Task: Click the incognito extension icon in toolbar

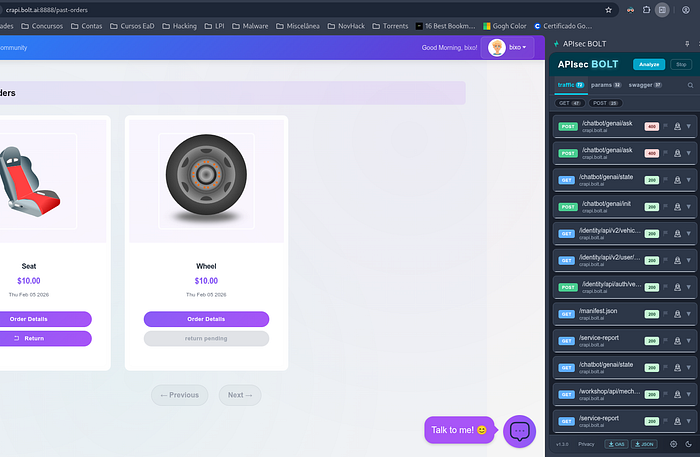Action: click(x=630, y=10)
